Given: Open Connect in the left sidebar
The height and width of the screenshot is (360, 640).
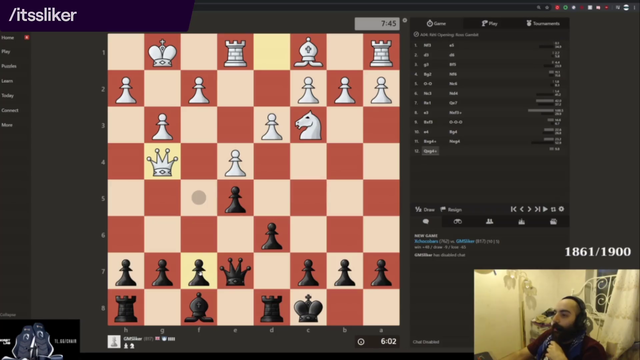Looking at the screenshot, I should coord(9,110).
